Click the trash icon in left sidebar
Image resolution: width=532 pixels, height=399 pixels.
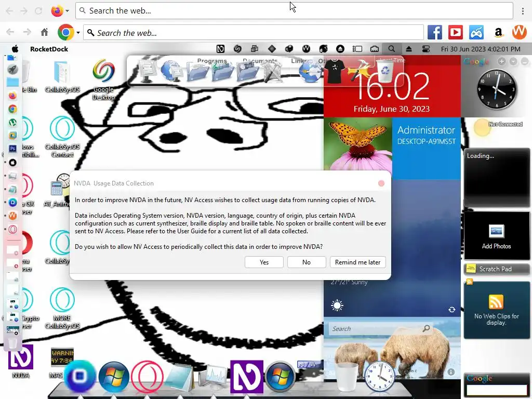[x=12, y=343]
